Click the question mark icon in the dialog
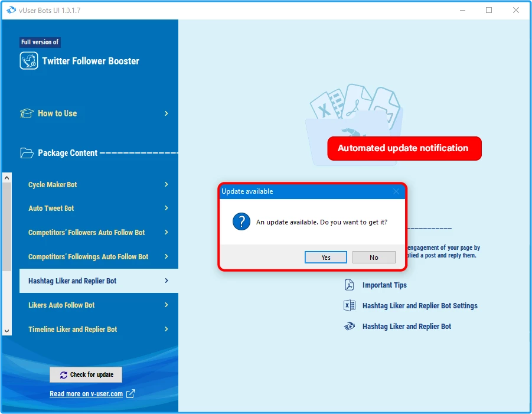This screenshot has height=414, width=532. click(x=241, y=221)
